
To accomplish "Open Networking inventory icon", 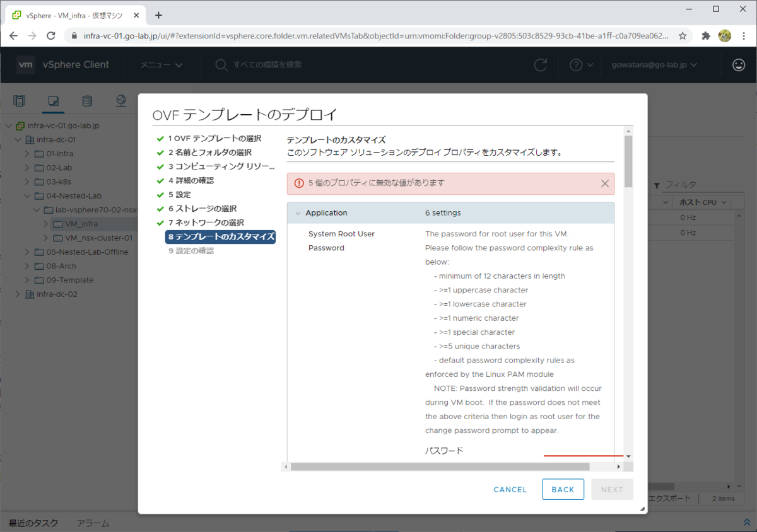I will click(121, 101).
